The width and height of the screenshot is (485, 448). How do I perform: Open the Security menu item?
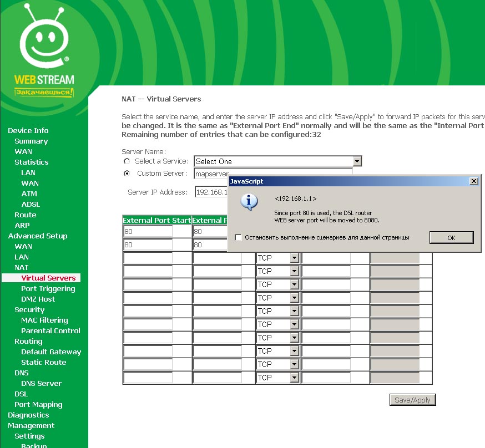pos(30,309)
